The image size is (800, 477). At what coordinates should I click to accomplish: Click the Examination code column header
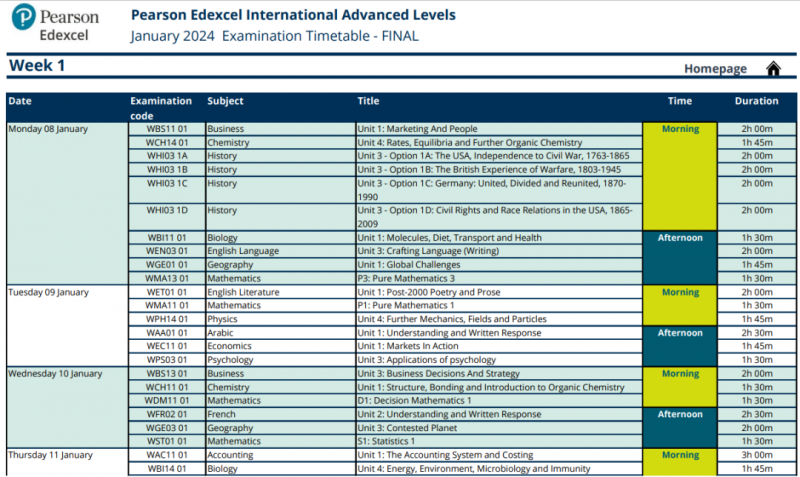(x=161, y=108)
